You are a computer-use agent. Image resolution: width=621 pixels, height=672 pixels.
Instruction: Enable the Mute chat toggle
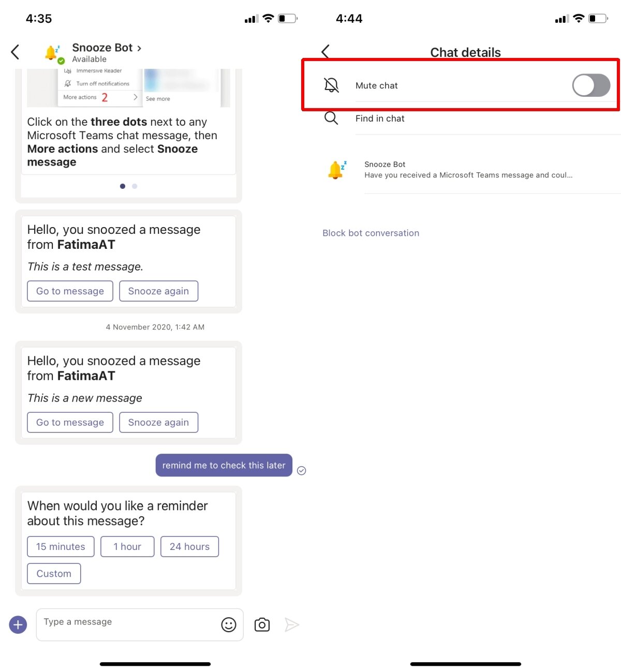point(591,85)
